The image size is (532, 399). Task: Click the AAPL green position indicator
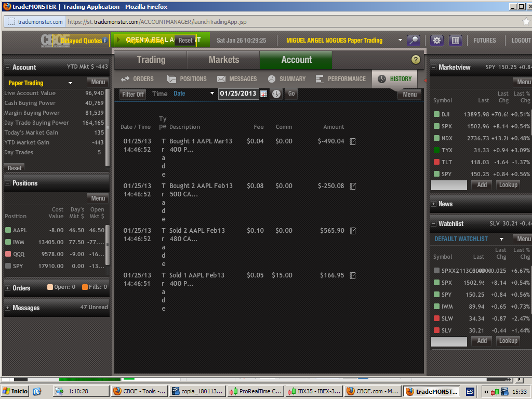tap(8, 230)
